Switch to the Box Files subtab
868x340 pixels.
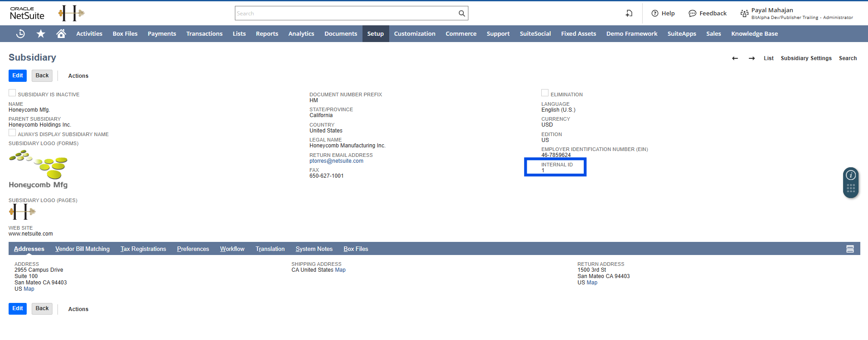(x=356, y=249)
